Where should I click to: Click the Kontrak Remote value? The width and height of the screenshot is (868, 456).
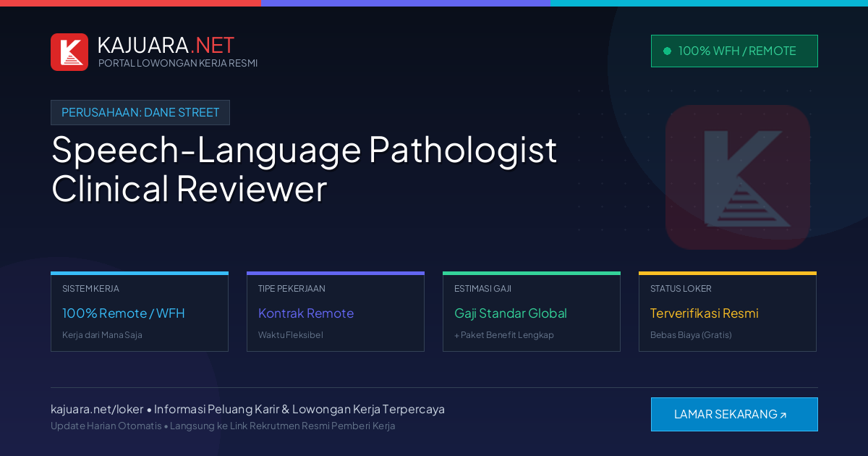coord(306,313)
